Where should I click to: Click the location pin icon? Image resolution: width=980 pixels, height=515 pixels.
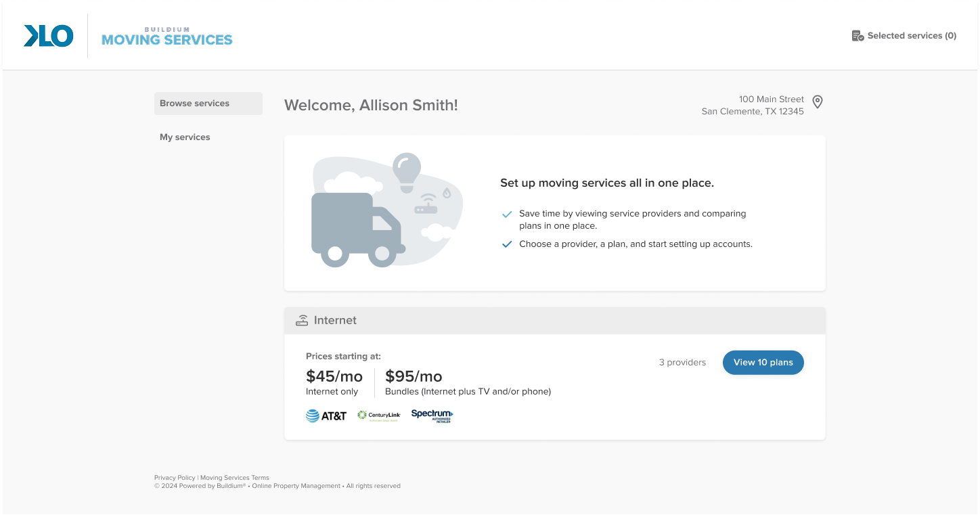(818, 102)
